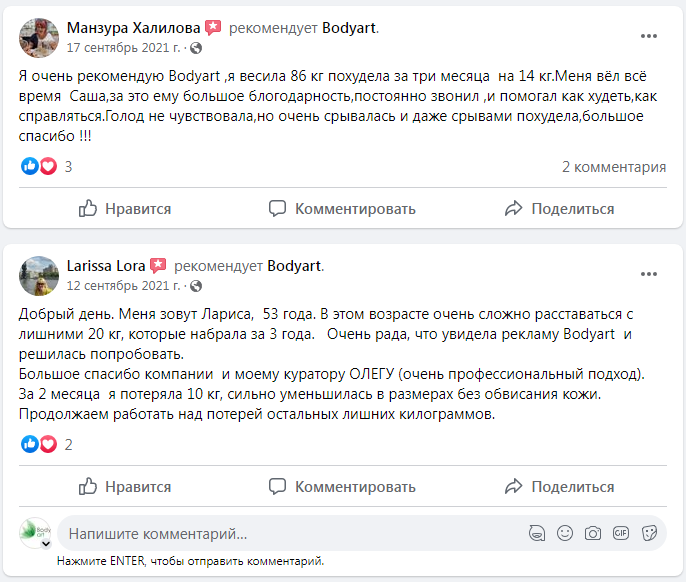The image size is (686, 582).
Task: Open the avatar sticker picker icon
Action: pos(537,533)
